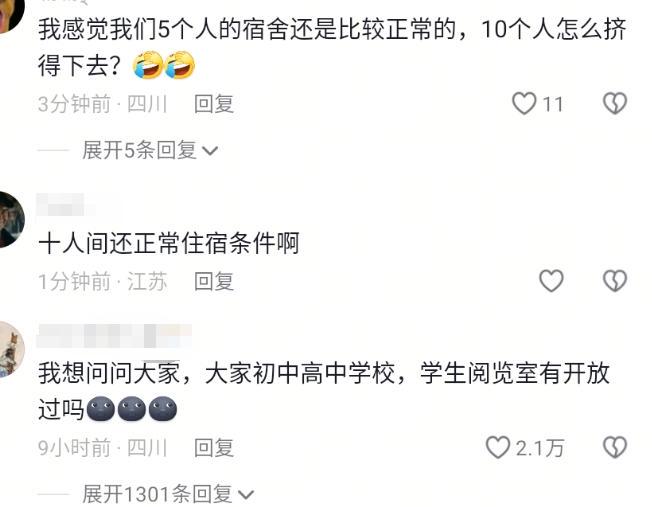The width and height of the screenshot is (652, 507).
Task: Reply to the 3分钟前 Sichuan comment
Action: [x=214, y=104]
